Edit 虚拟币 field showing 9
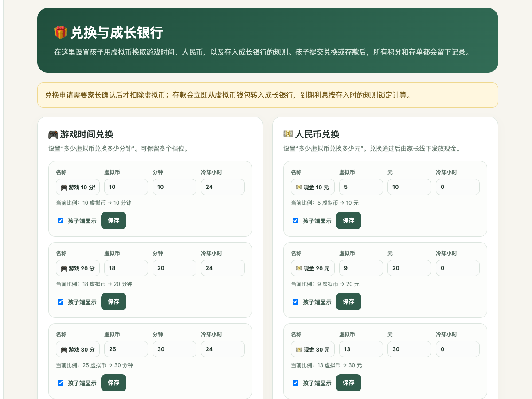The width and height of the screenshot is (532, 399). [x=361, y=268]
